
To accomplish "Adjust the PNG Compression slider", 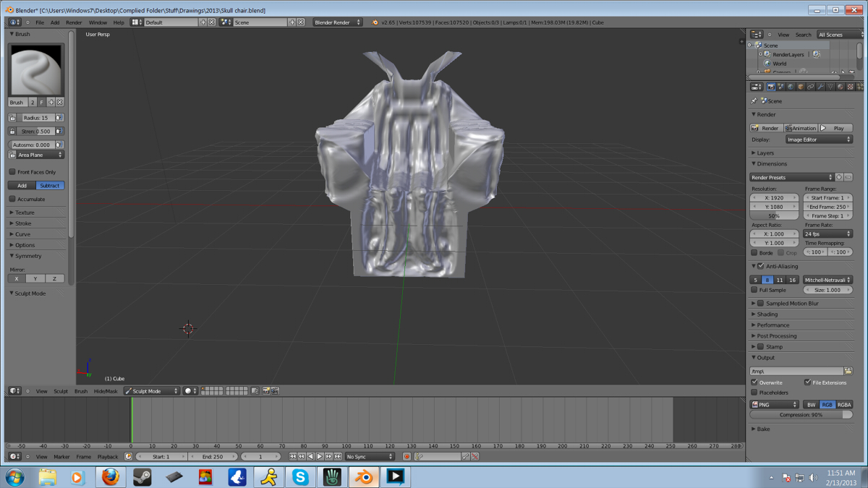I will 801,415.
